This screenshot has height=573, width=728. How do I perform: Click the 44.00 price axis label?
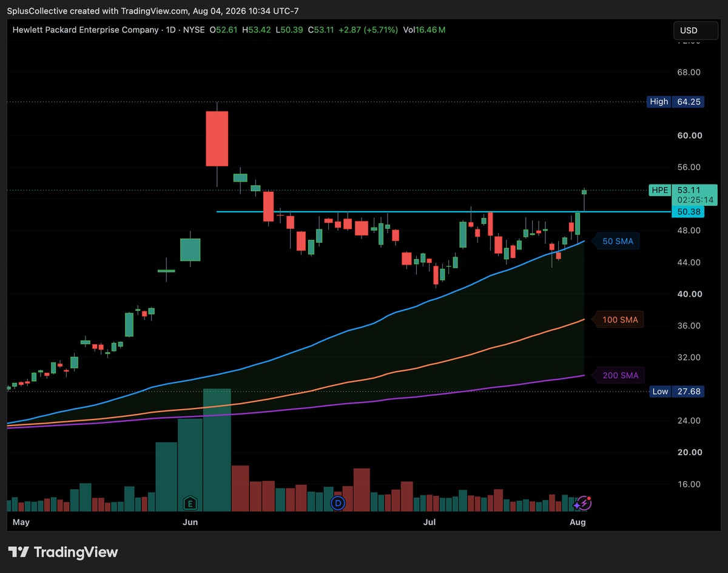689,262
